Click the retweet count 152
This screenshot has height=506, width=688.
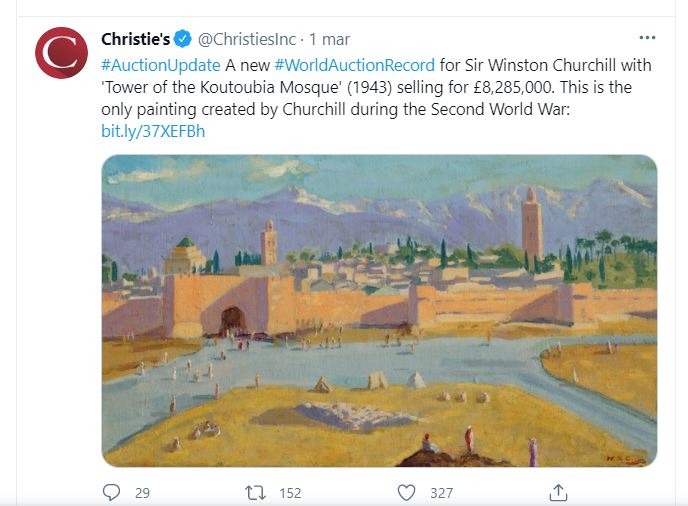click(x=290, y=492)
